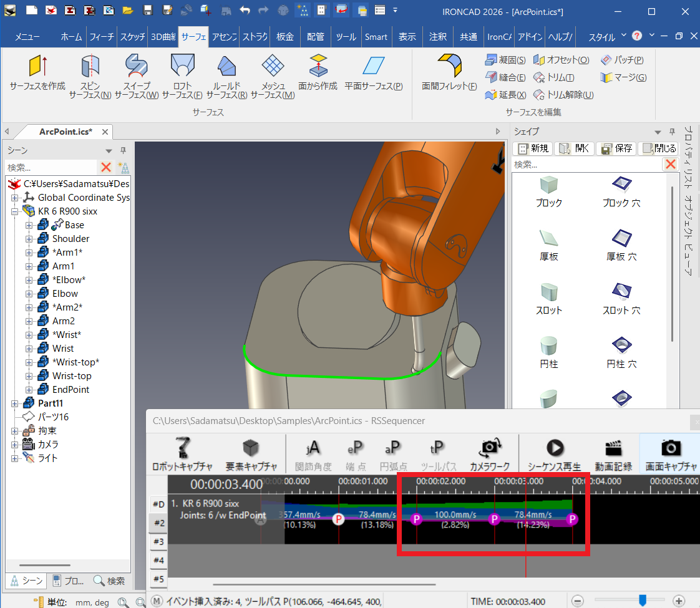700x608 pixels.
Task: Click 閉じる button in shape catalog
Action: point(659,148)
